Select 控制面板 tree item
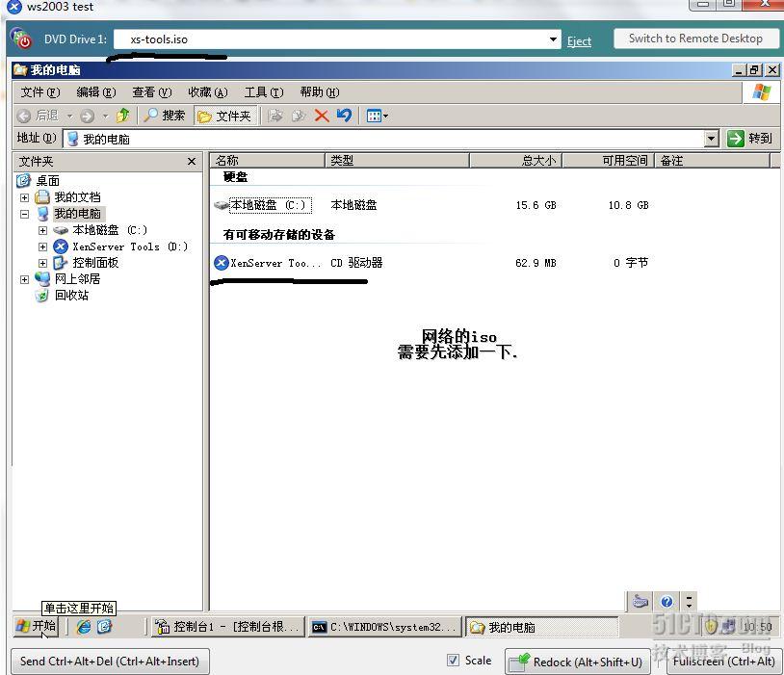This screenshot has height=675, width=784. [95, 263]
